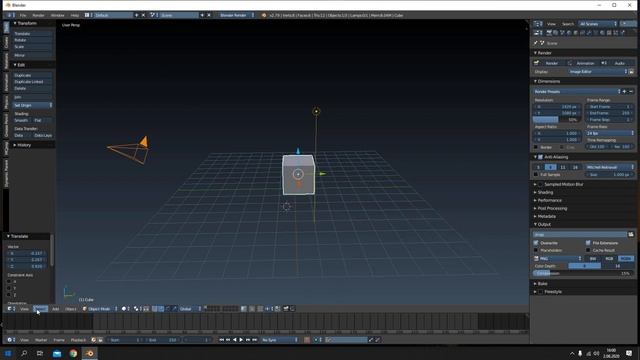Click the Mirror button
This screenshot has width=640, height=360.
coord(32,55)
